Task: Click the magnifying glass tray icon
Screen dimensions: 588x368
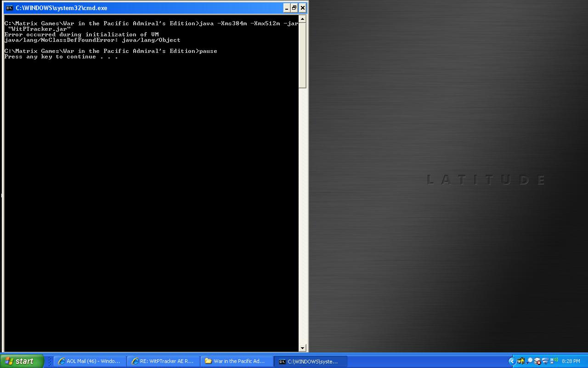Action: [529, 361]
